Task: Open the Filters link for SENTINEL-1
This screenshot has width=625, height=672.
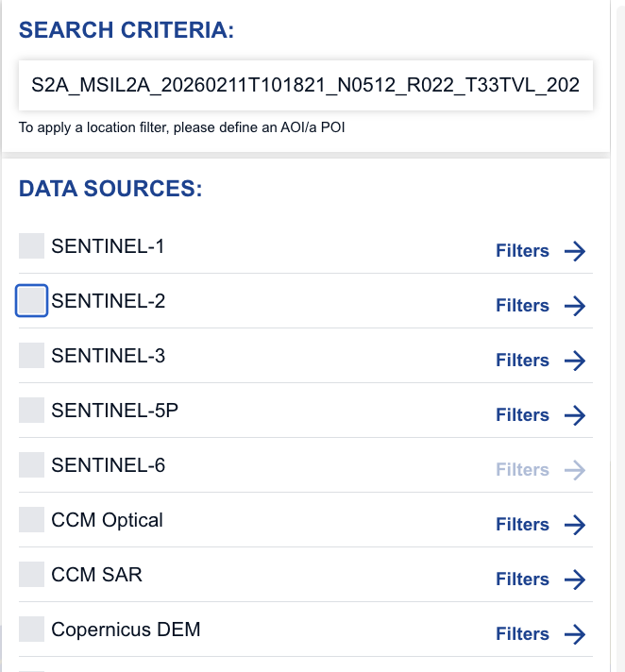Action: pyautogui.click(x=522, y=251)
